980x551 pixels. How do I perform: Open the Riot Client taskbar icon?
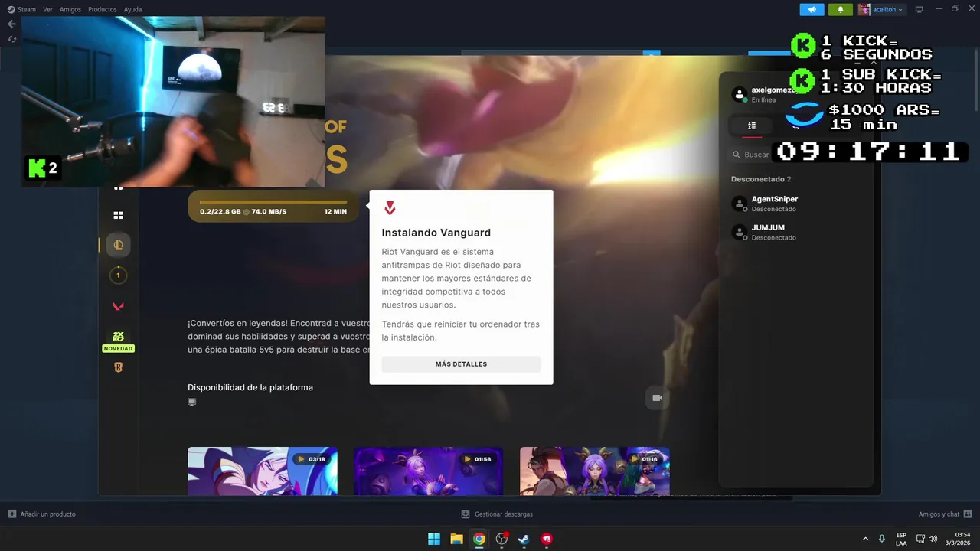coord(547,539)
